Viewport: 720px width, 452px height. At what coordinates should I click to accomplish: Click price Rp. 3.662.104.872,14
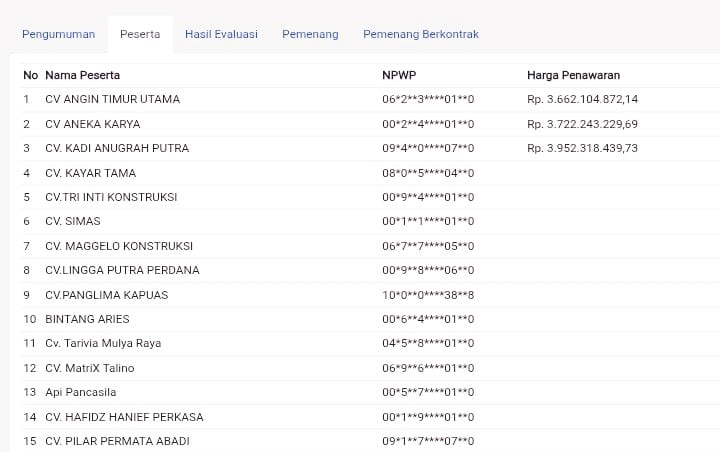pos(582,99)
